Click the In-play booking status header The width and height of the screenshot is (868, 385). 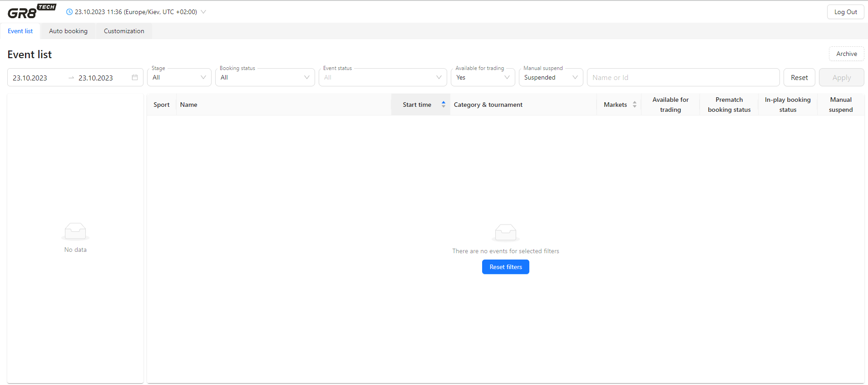pos(788,105)
